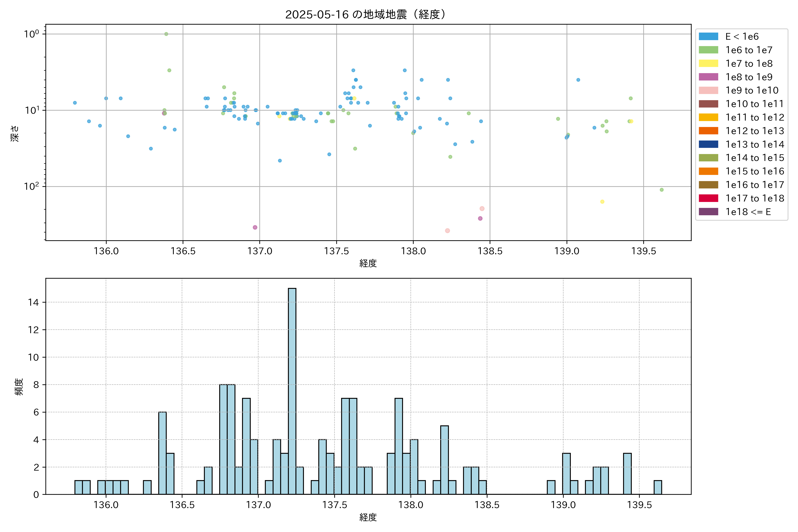Click the 1e10 to 1e11 legend label

click(755, 104)
